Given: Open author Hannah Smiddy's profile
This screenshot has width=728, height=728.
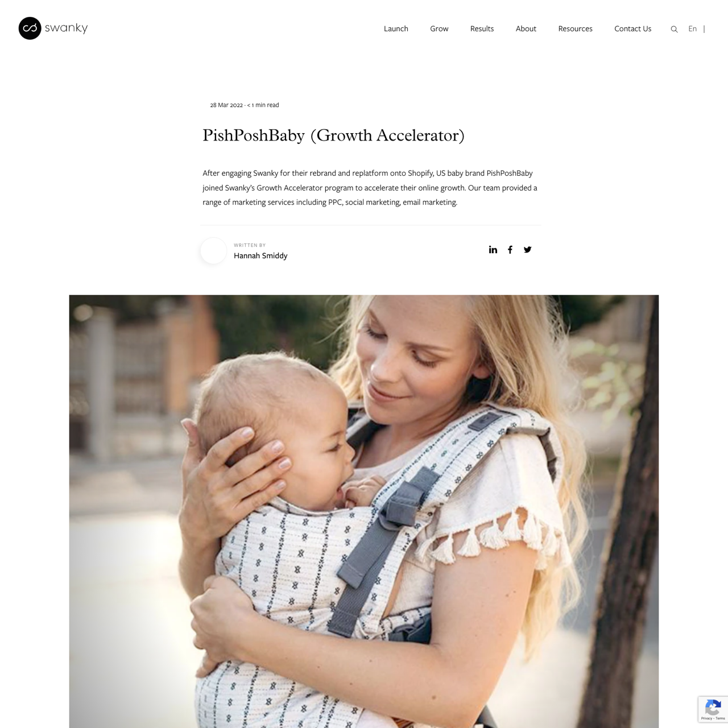Looking at the screenshot, I should [260, 256].
